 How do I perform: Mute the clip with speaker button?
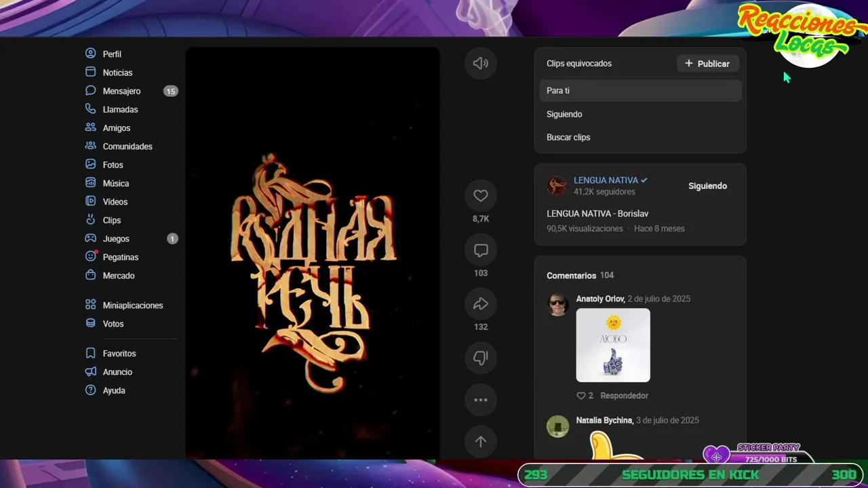tap(481, 63)
